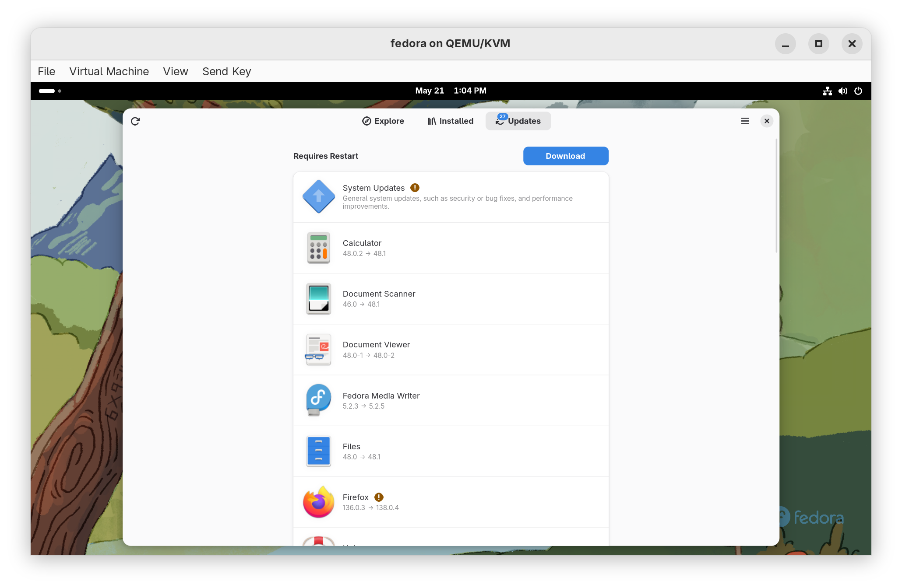Screen dimensions: 902x588
Task: Open the hamburger main menu
Action: [745, 121]
